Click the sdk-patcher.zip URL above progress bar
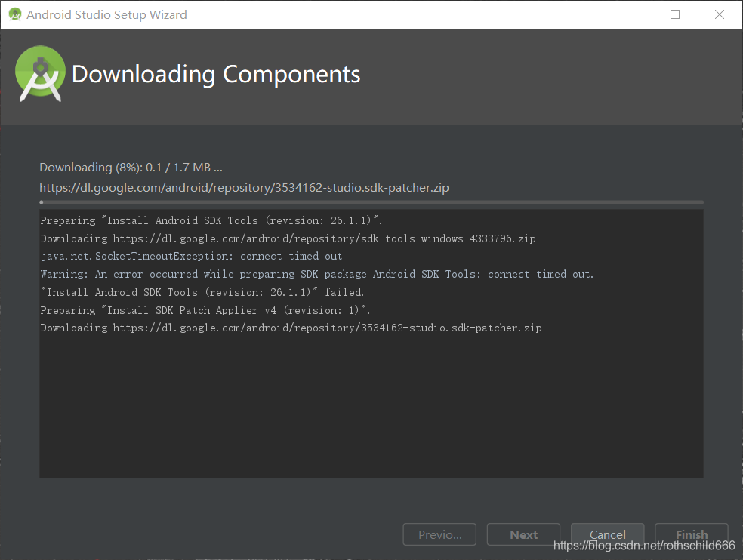Image resolution: width=743 pixels, height=560 pixels. (x=244, y=188)
